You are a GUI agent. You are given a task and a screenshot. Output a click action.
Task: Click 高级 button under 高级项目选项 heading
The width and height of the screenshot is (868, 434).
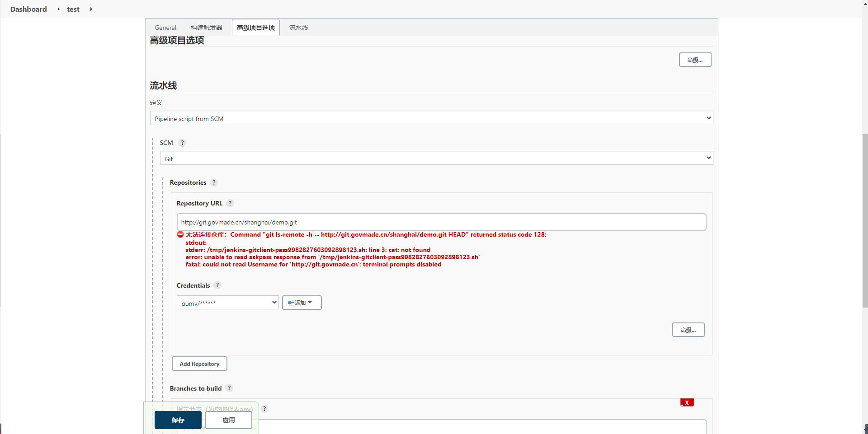pos(695,60)
